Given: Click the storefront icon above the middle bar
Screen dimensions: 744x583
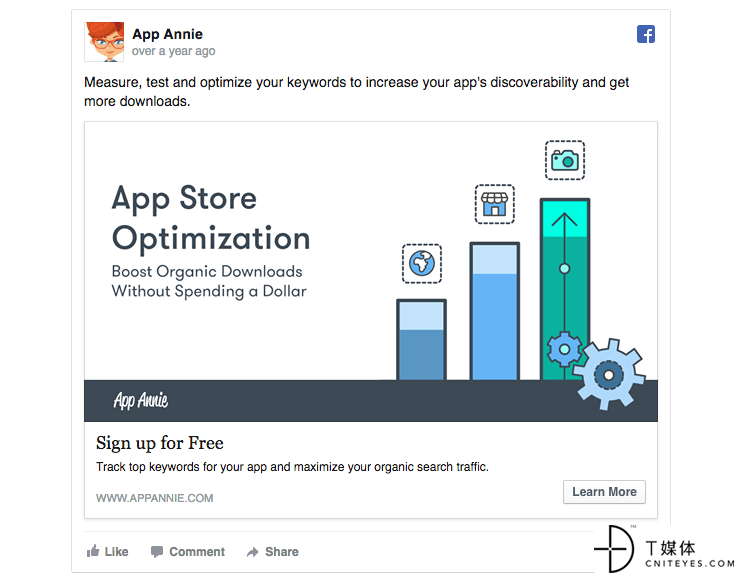Looking at the screenshot, I should [x=495, y=204].
